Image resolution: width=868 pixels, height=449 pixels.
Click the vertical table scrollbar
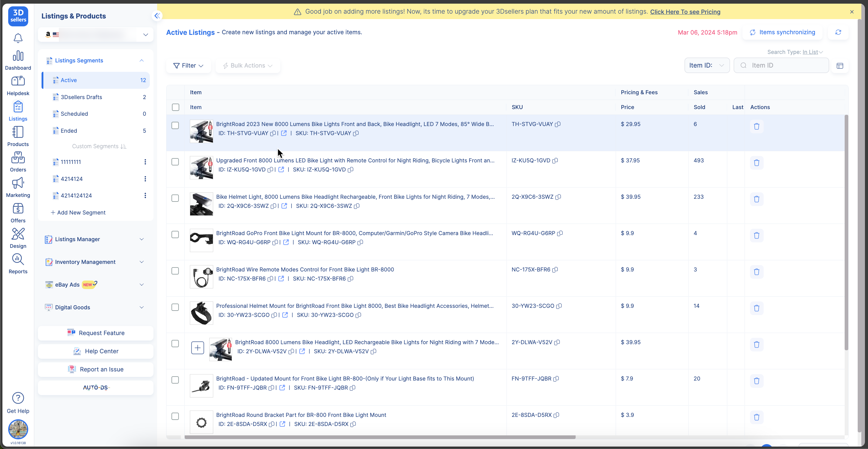(846, 232)
